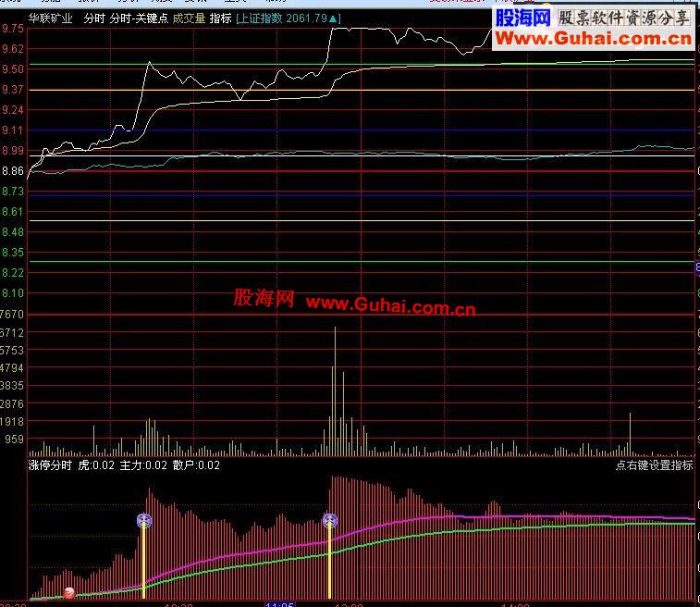The image size is (700, 607).
Task: Click the 8.22 price axis label
Action: pyautogui.click(x=12, y=272)
